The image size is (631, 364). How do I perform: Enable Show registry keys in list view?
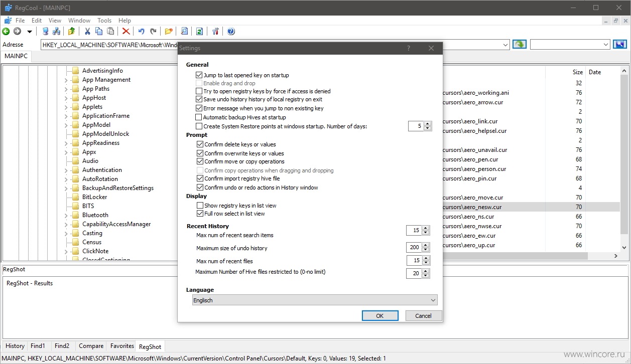click(x=200, y=206)
